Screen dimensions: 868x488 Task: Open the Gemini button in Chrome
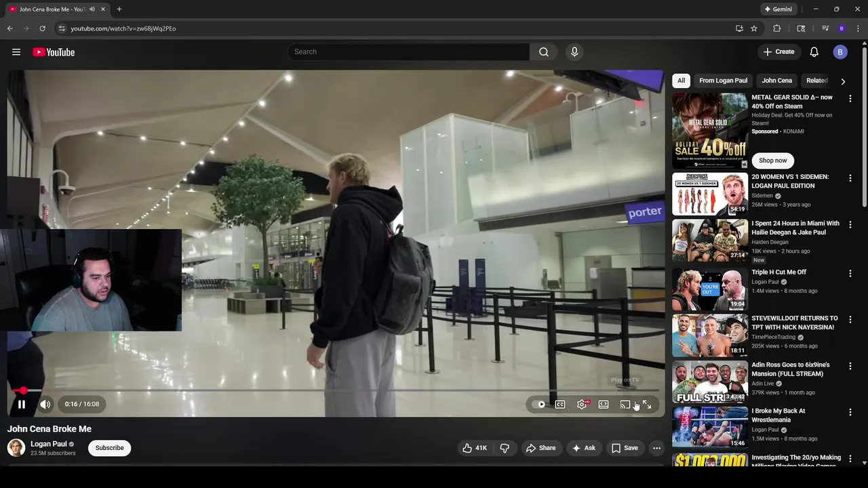coord(778,9)
